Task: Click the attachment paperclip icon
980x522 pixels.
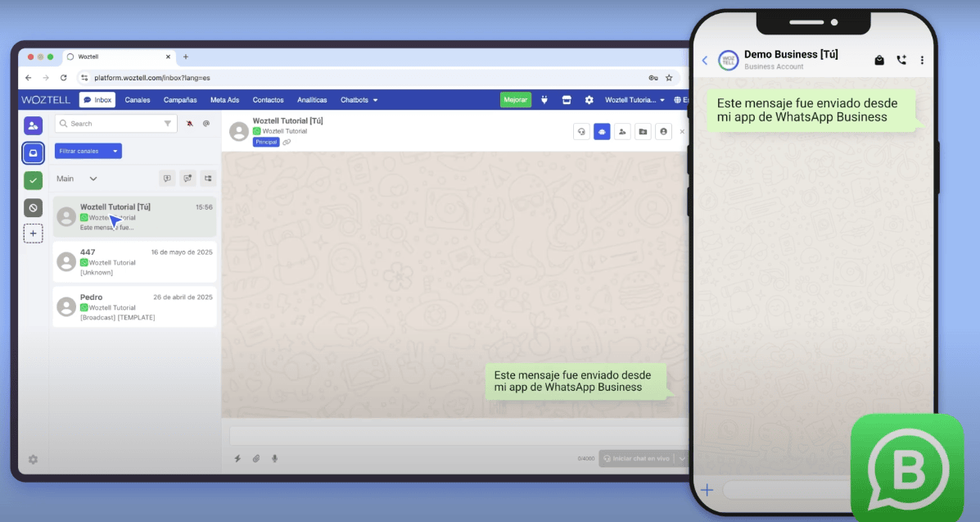Action: click(x=256, y=459)
